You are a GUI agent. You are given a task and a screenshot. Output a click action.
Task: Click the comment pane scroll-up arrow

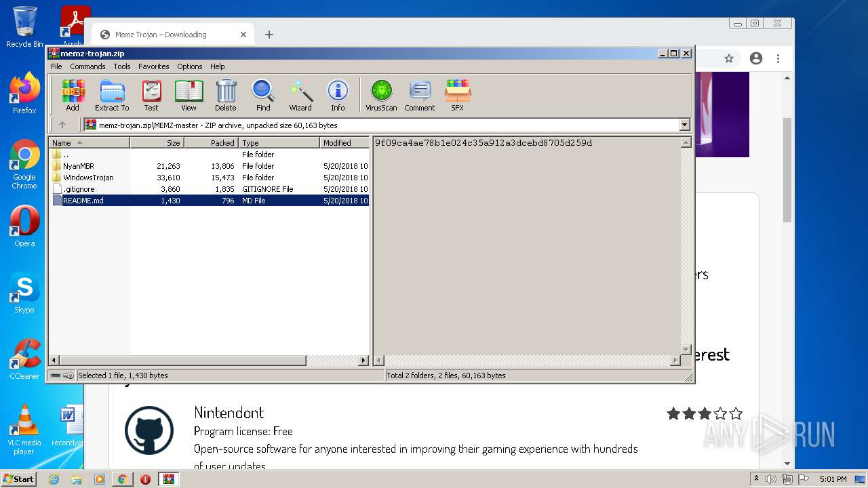coord(686,143)
